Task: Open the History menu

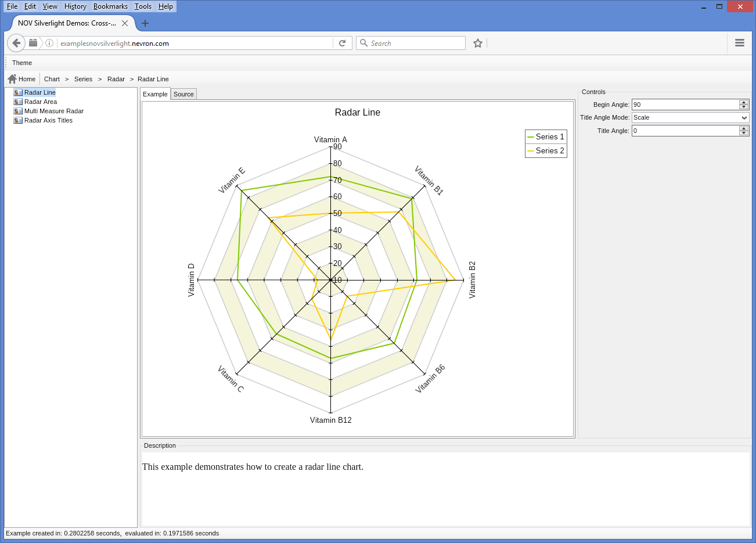Action: tap(75, 6)
